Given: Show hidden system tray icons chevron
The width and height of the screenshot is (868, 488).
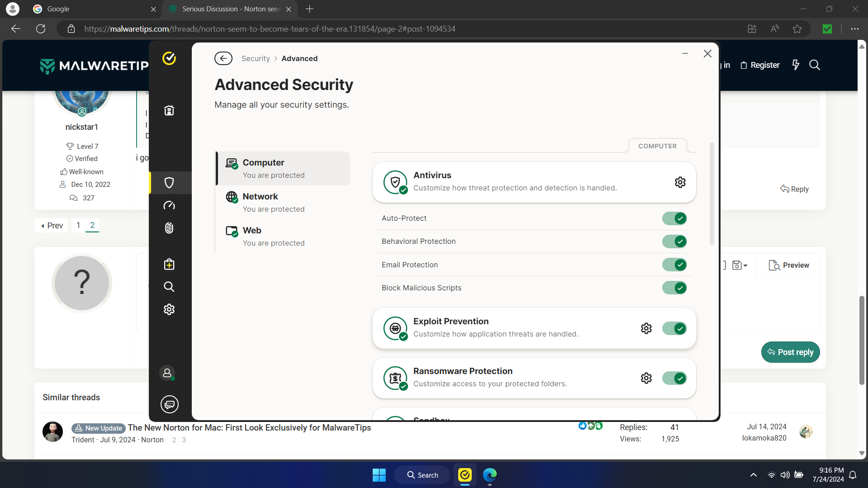Looking at the screenshot, I should click(x=753, y=475).
